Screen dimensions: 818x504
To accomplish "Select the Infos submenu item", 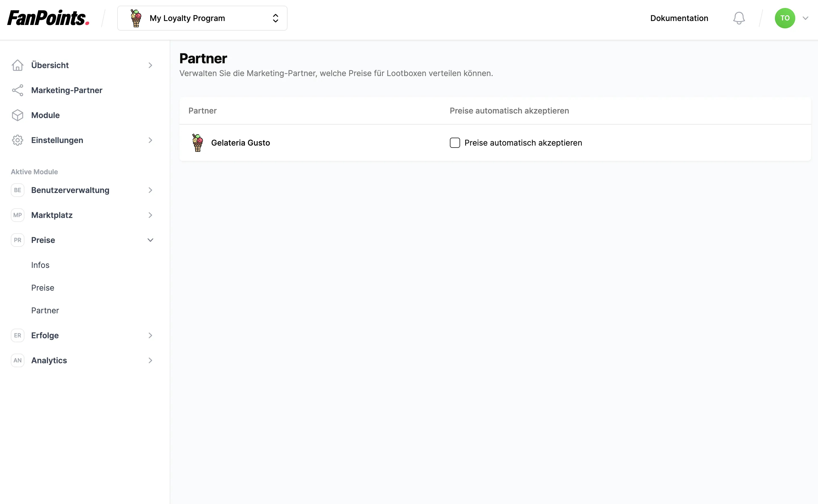I will pos(40,264).
